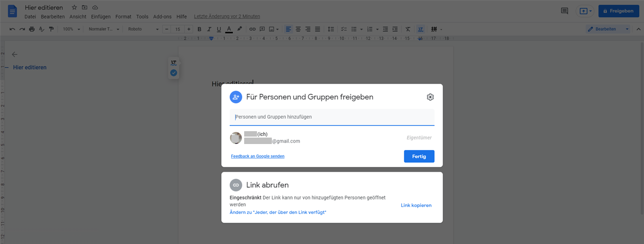Viewport: 644px width, 244px height.
Task: Open the Roboto font dropdown
Action: pos(143,29)
